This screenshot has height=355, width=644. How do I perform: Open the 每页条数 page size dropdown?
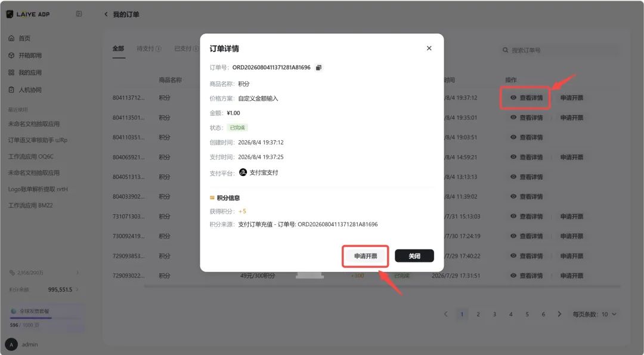(x=595, y=314)
